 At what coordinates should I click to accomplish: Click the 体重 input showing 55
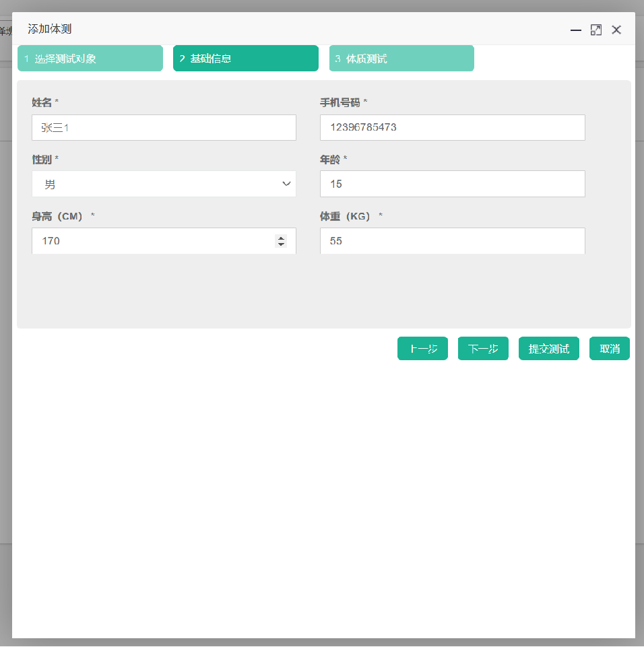(452, 240)
